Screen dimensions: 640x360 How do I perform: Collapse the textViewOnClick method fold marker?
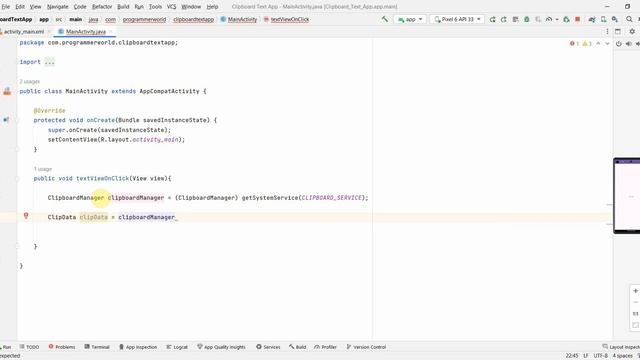click(18, 178)
